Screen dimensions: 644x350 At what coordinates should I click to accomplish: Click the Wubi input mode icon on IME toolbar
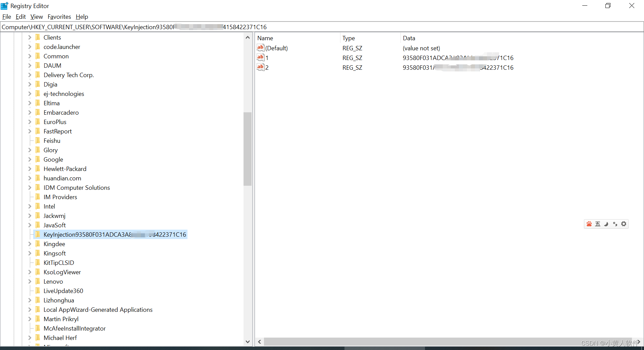[x=598, y=224]
